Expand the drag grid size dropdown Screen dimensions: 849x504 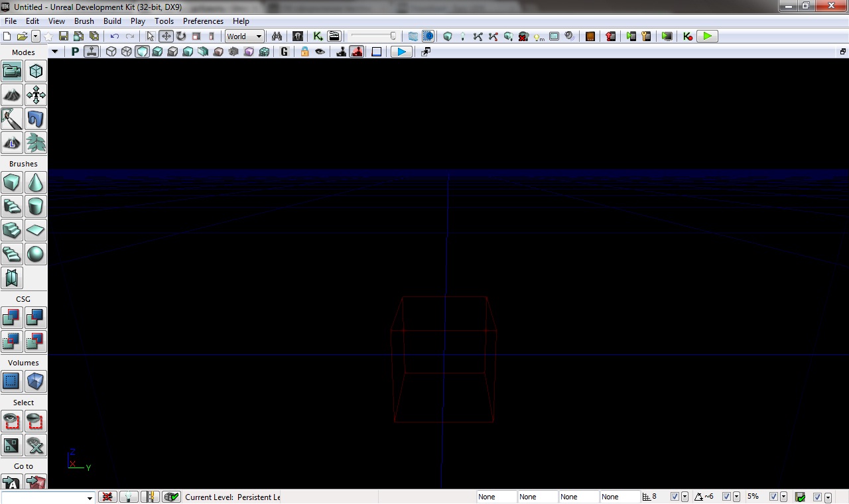[685, 497]
